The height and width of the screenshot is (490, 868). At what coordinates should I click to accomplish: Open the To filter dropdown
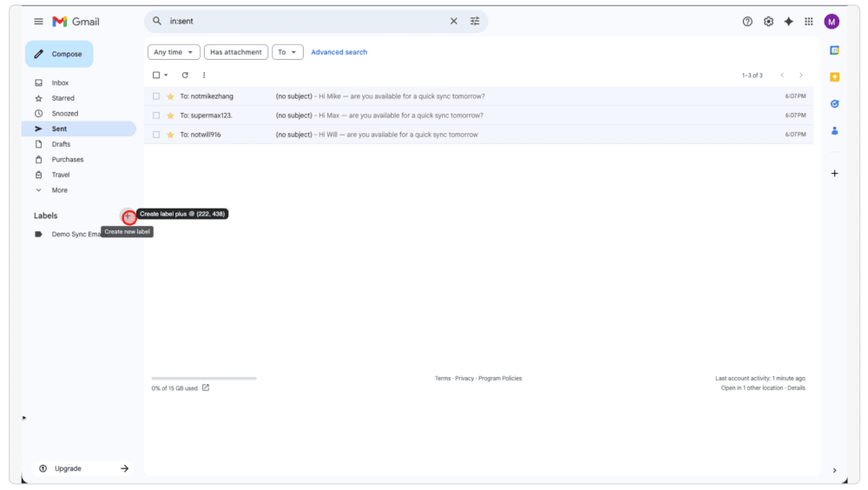pyautogui.click(x=287, y=52)
